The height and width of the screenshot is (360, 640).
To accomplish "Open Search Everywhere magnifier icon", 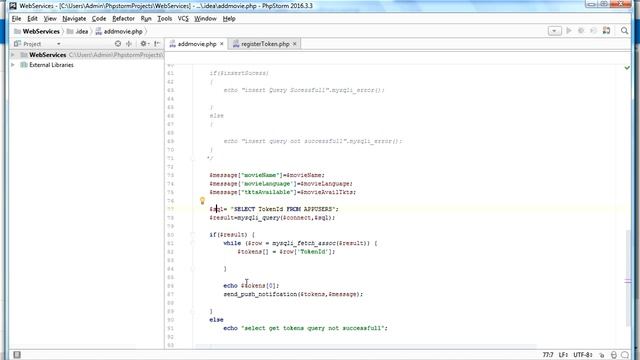I will (x=624, y=31).
